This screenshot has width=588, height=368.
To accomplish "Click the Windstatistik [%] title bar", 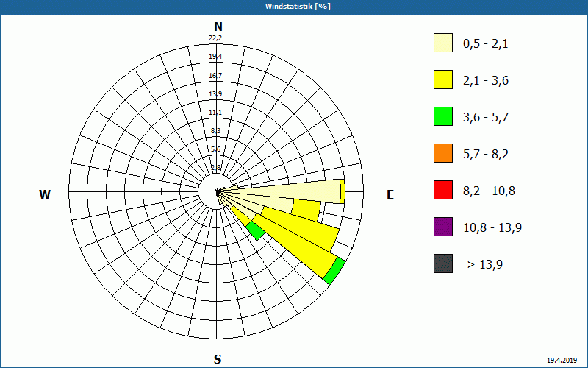I will click(294, 7).
